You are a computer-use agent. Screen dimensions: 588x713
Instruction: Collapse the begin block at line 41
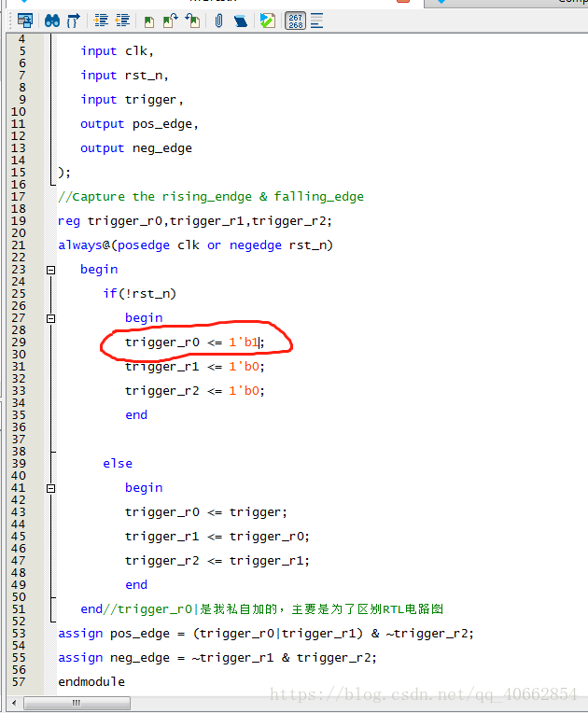point(51,488)
